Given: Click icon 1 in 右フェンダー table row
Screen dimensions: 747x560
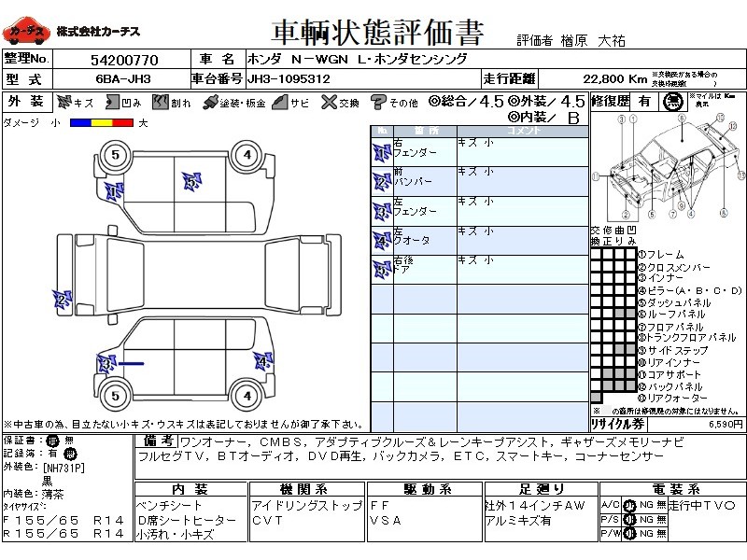Looking at the screenshot, I should (382, 153).
